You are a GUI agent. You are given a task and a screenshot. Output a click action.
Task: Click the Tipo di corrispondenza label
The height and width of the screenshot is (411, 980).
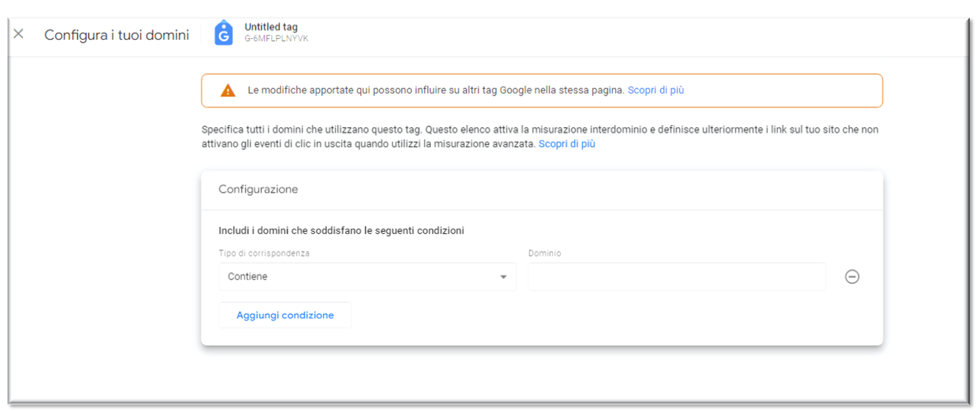point(264,253)
